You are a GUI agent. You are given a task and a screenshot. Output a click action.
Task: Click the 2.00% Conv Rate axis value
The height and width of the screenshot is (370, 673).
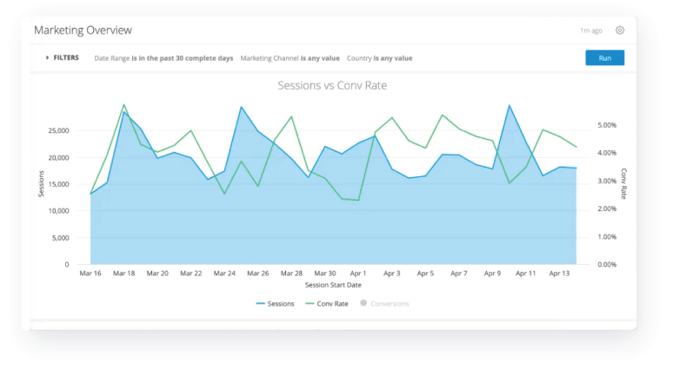pos(607,209)
